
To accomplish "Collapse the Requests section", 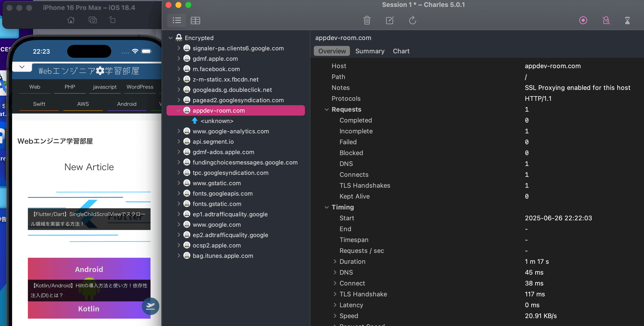I will point(326,109).
